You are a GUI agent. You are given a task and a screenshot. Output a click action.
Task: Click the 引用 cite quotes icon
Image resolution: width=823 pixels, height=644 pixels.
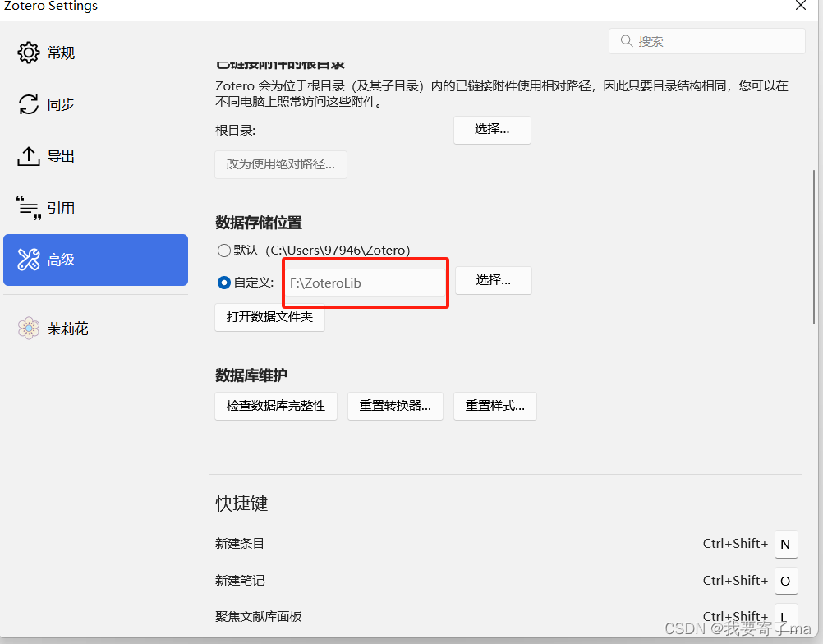coord(29,207)
